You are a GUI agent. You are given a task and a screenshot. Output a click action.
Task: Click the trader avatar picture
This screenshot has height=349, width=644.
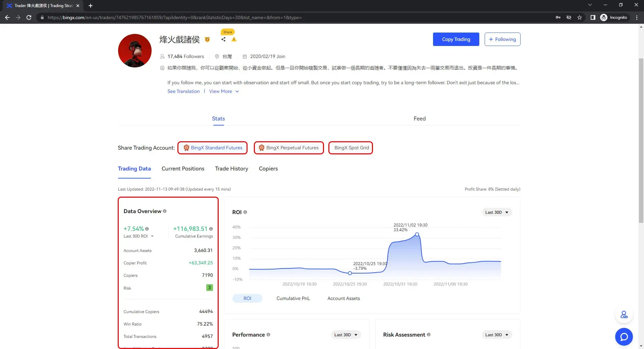point(135,51)
